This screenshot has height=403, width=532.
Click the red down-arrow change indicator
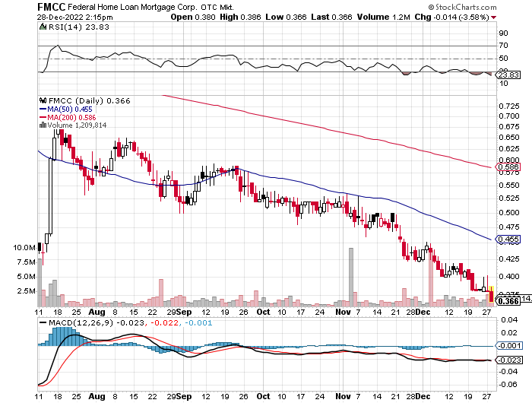(x=494, y=17)
